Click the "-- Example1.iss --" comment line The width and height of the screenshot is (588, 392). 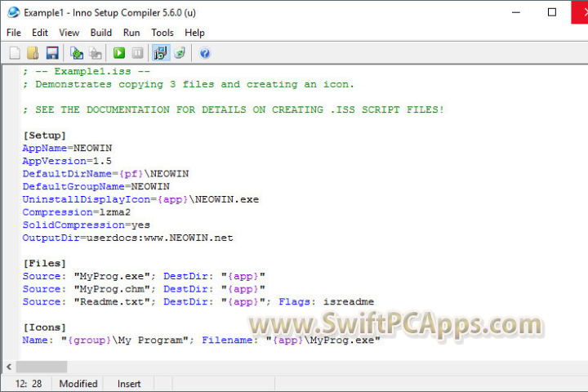pos(87,71)
